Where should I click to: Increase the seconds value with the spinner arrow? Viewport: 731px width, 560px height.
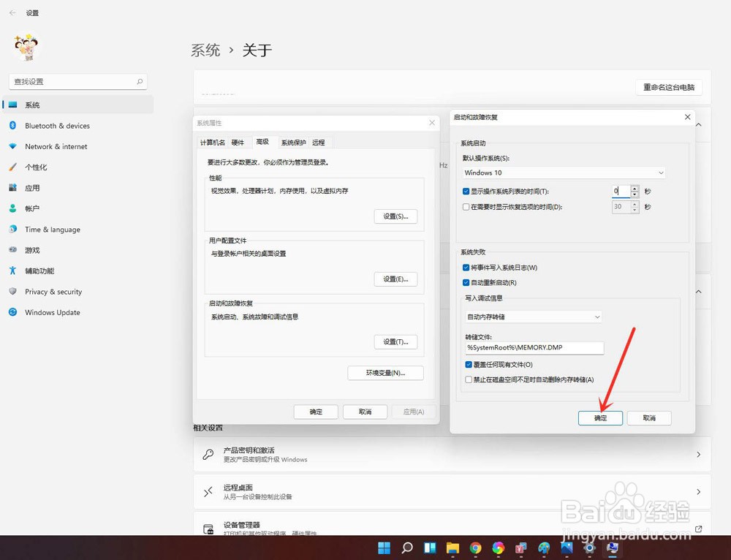[x=635, y=188]
